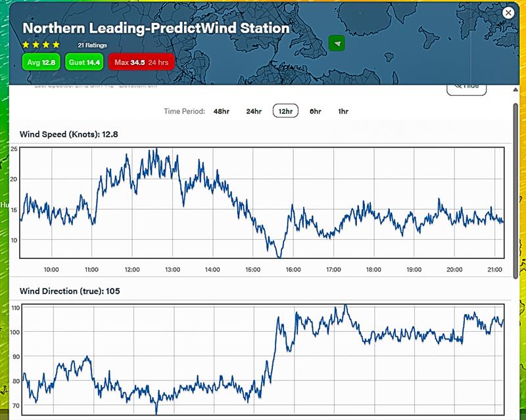Open the 21 Ratings link
This screenshot has height=420, width=526.
tap(92, 45)
